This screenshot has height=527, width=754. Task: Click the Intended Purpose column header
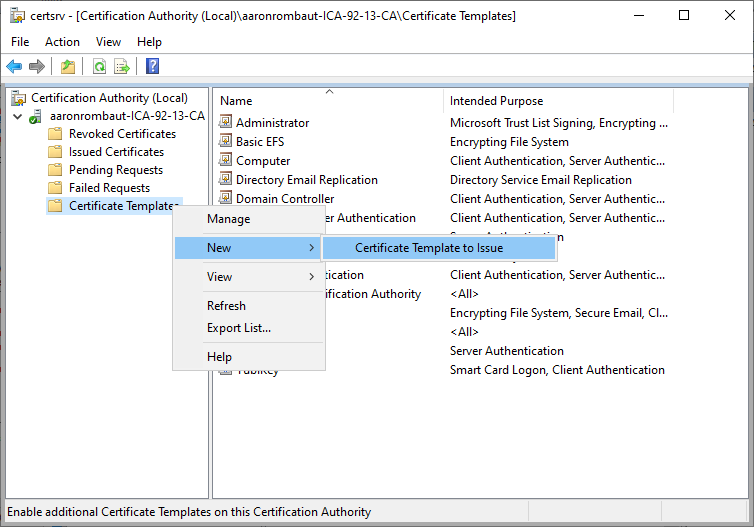point(496,101)
